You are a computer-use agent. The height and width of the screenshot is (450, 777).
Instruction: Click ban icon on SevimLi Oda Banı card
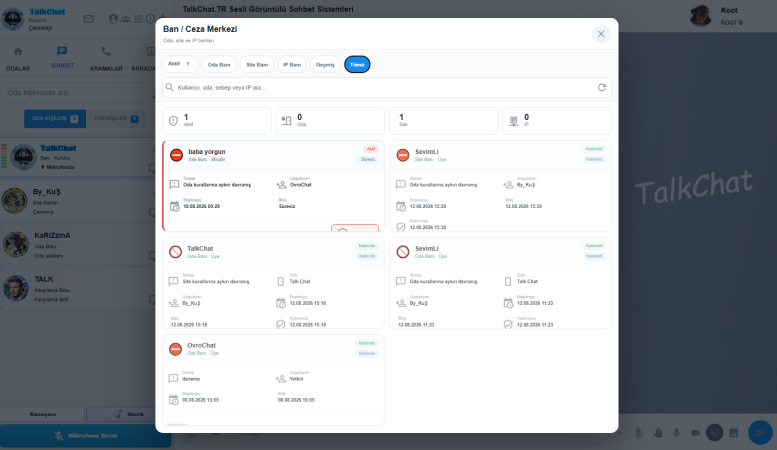point(403,252)
